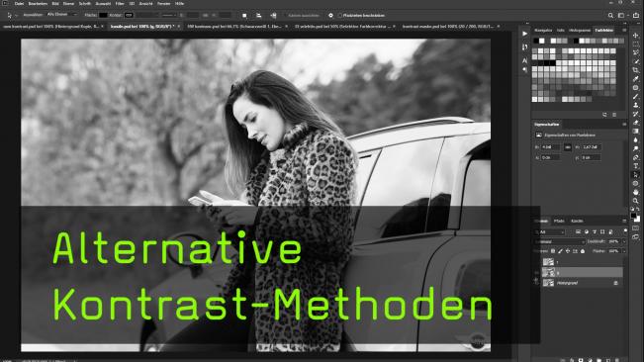
Task: Open stroke style dropdown in options bar
Action: tap(169, 15)
